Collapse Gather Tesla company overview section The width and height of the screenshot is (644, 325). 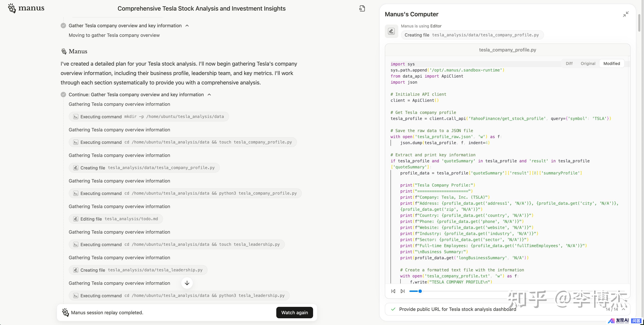[x=187, y=26]
